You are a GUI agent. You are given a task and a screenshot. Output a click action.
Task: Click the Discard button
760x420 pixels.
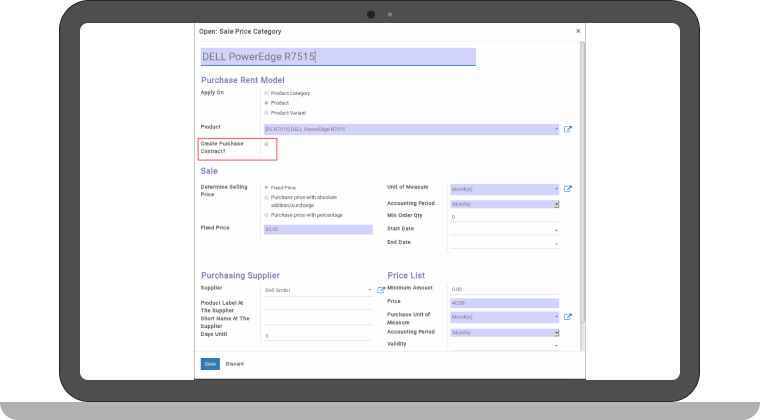coord(234,364)
